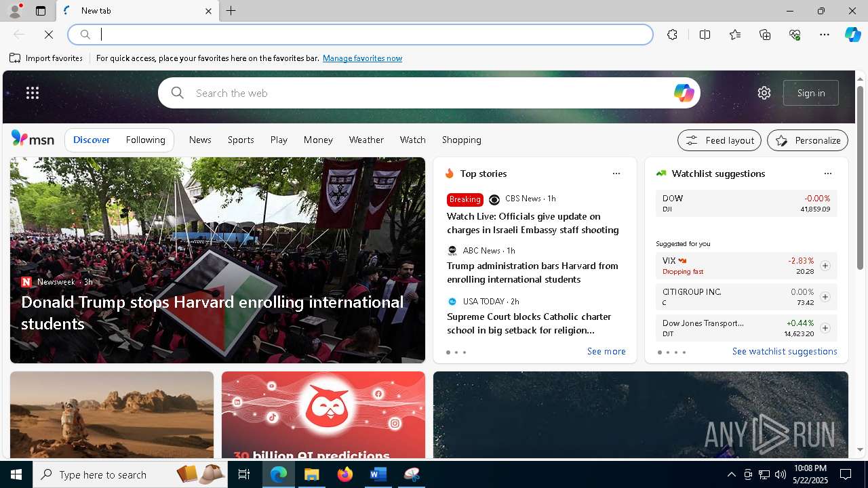Open Top stories more options menu

click(x=616, y=174)
